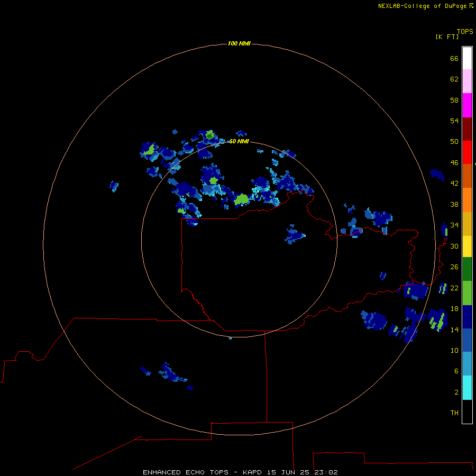The height and width of the screenshot is (476, 476).
Task: Click the "2" legend value
Action: [456, 392]
